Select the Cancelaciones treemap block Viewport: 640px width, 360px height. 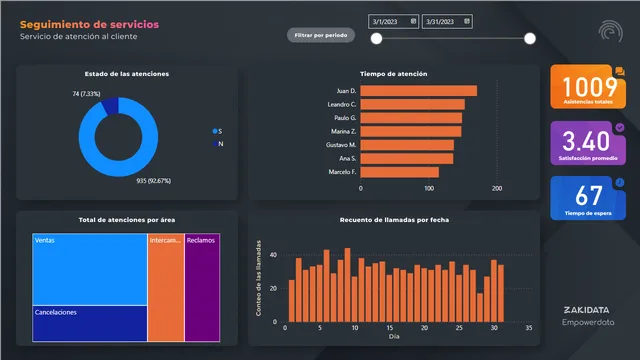click(x=90, y=324)
